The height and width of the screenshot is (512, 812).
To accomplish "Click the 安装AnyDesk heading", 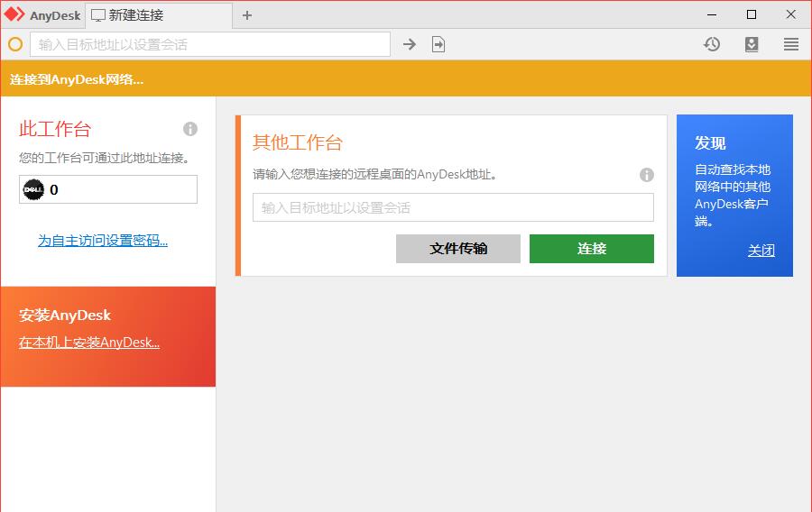I will pos(65,315).
